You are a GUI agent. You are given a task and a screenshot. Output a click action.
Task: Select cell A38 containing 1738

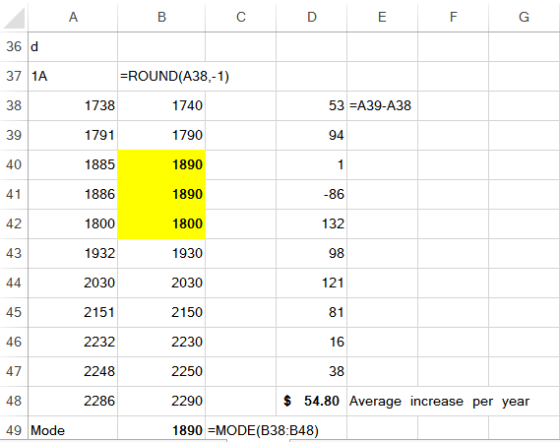point(73,105)
